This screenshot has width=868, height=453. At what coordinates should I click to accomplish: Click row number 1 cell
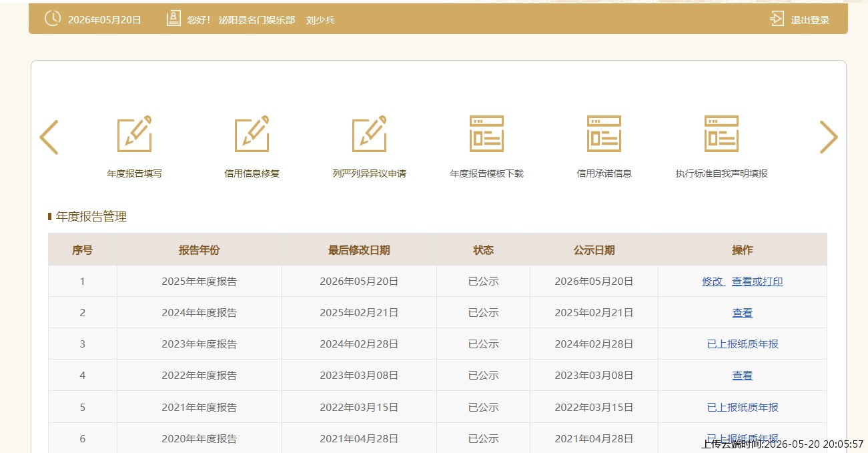click(83, 282)
